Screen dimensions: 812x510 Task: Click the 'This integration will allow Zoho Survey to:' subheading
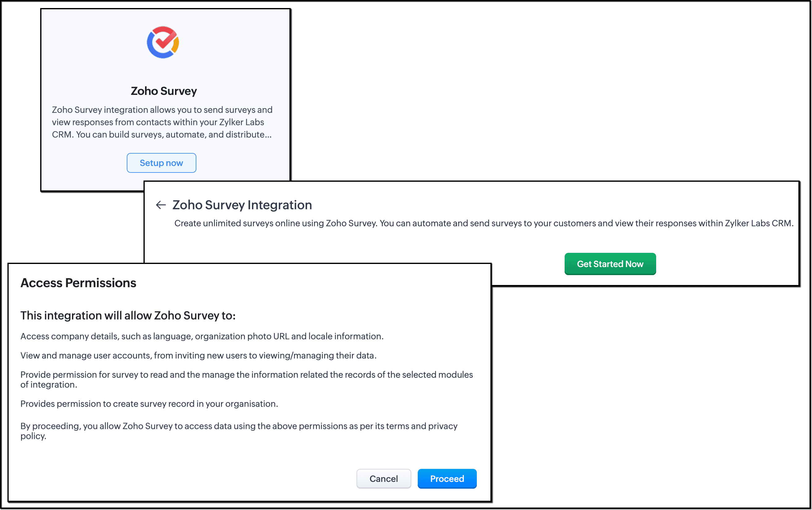[x=128, y=316]
